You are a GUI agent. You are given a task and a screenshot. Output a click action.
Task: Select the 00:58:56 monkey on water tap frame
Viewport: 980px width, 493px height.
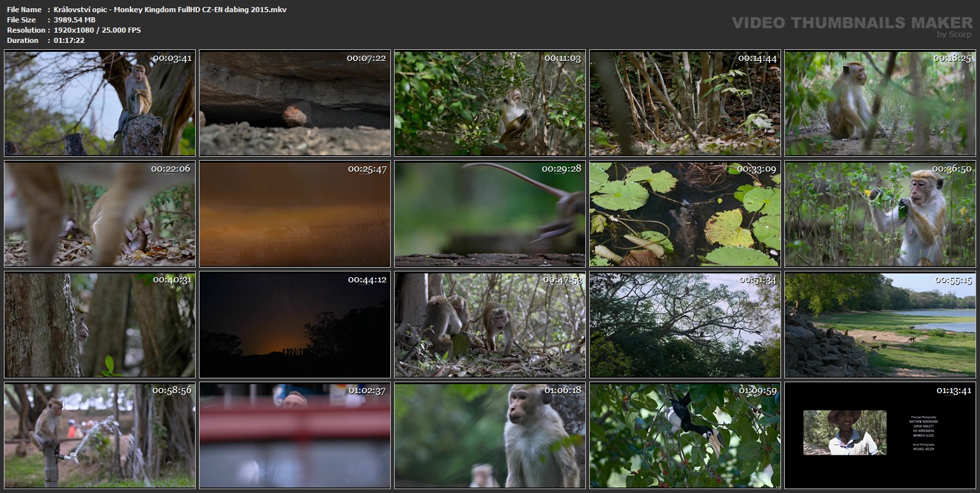(99, 435)
